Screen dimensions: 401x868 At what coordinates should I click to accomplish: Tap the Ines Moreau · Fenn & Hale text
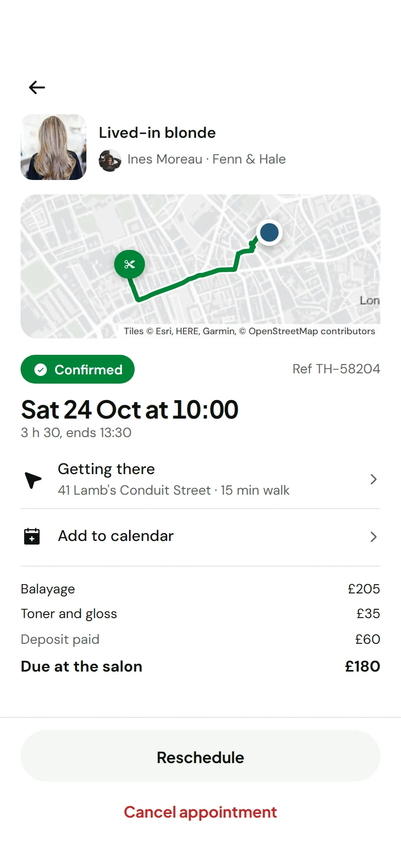point(207,159)
